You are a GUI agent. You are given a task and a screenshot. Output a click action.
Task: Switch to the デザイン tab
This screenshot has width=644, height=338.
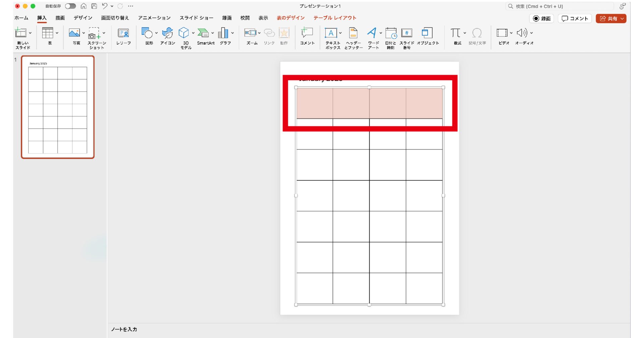83,18
